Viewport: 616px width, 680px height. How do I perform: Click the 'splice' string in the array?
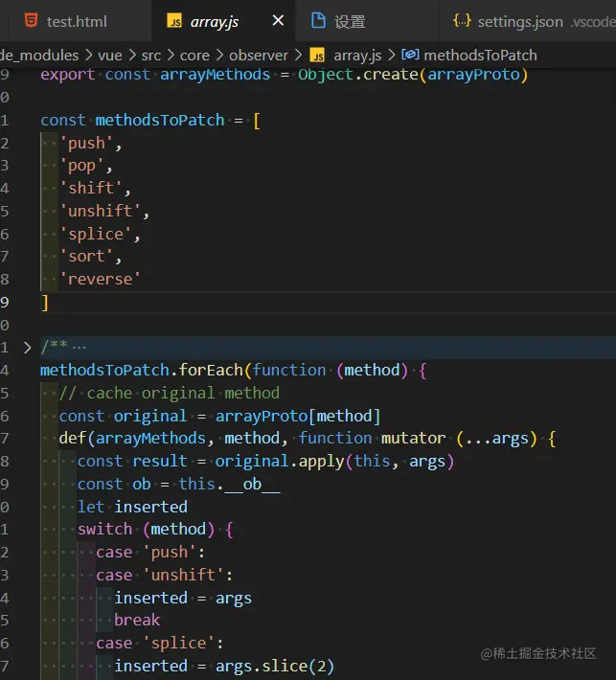[96, 235]
